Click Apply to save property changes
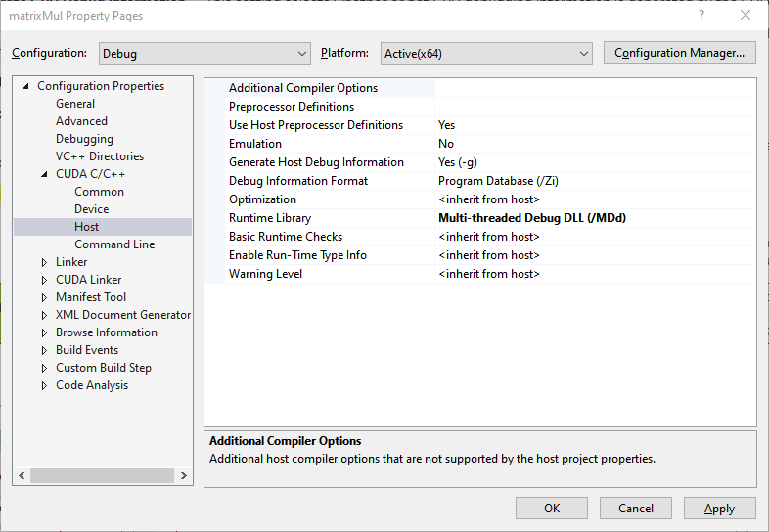 pos(719,508)
